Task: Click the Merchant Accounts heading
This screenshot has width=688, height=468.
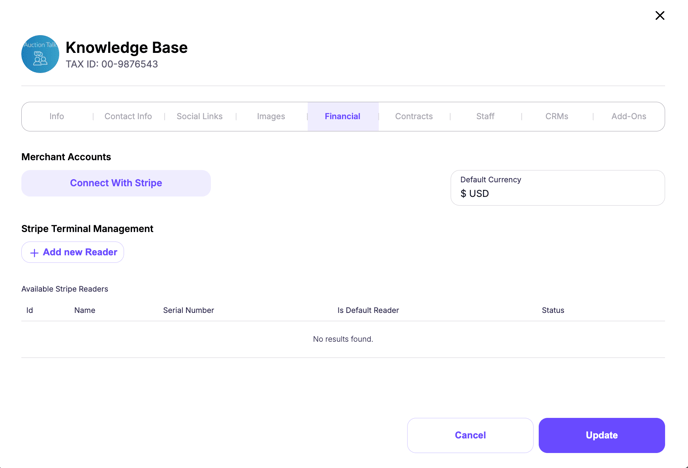Action: 66,157
